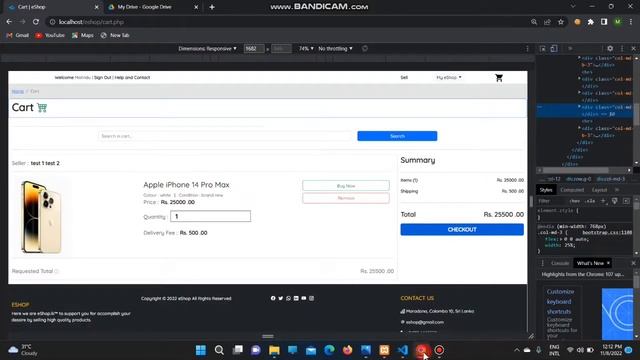The height and width of the screenshot is (360, 640).
Task: Open DevTools settings gear
Action: click(x=610, y=48)
